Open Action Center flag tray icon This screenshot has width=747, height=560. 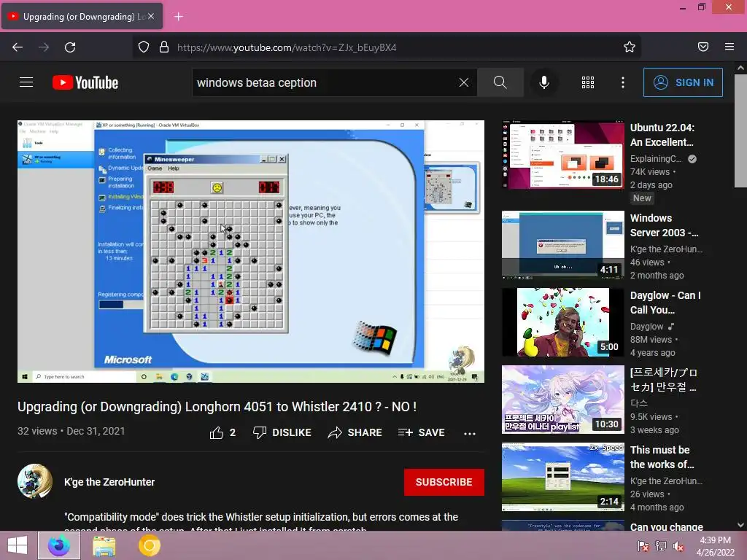click(643, 545)
